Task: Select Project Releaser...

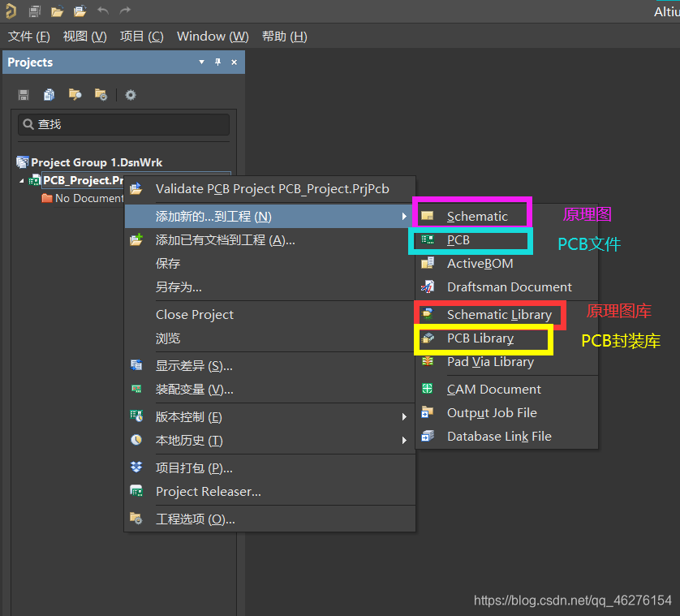Action: point(270,491)
